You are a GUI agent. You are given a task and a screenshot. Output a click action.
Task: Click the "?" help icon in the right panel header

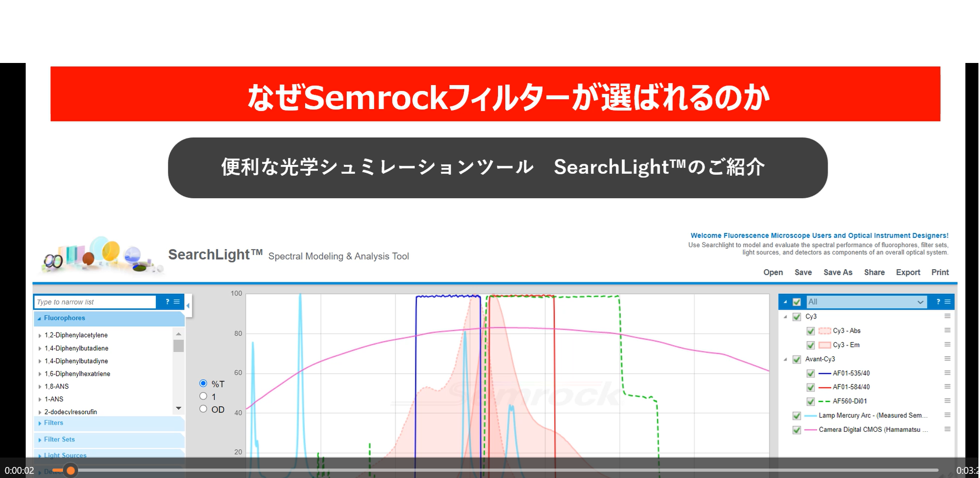click(x=938, y=302)
